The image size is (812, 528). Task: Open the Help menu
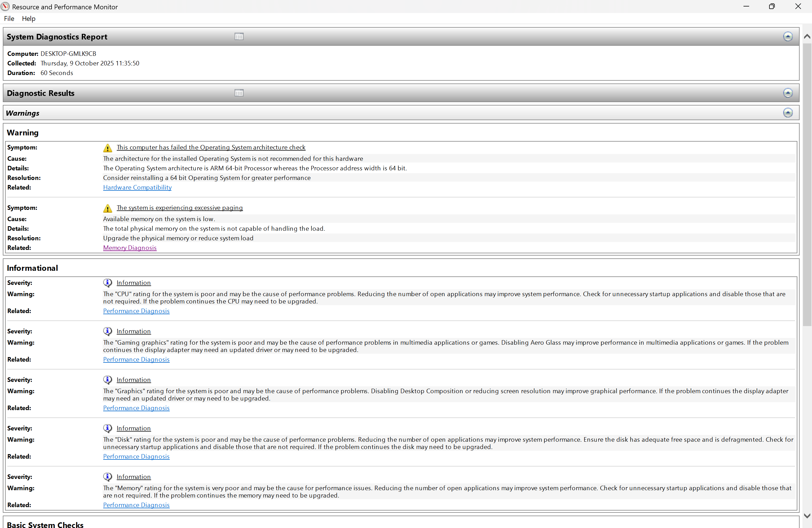(x=29, y=18)
